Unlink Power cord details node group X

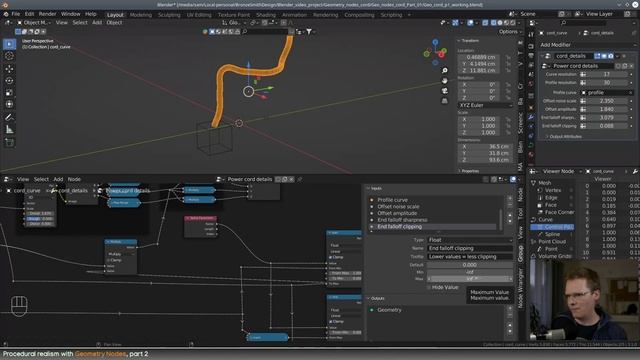291,179
